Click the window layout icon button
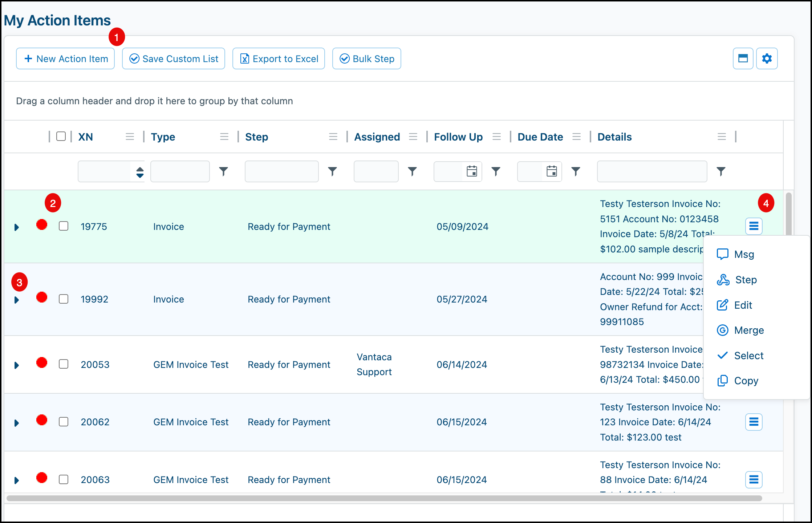The height and width of the screenshot is (523, 812). point(743,58)
